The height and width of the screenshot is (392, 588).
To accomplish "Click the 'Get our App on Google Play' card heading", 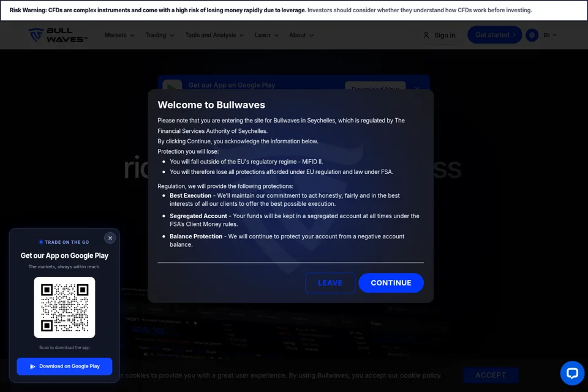I will click(x=64, y=255).
